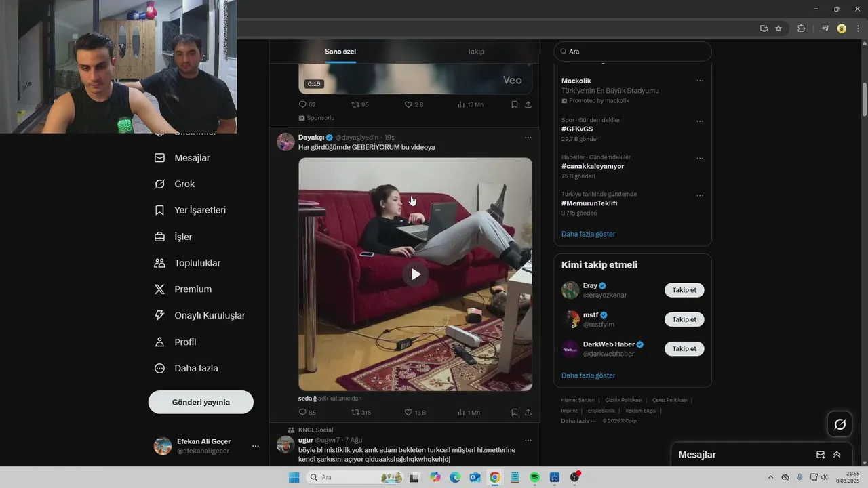This screenshot has width=868, height=488.
Task: Show more trends via Daha fazla göster
Action: (589, 234)
